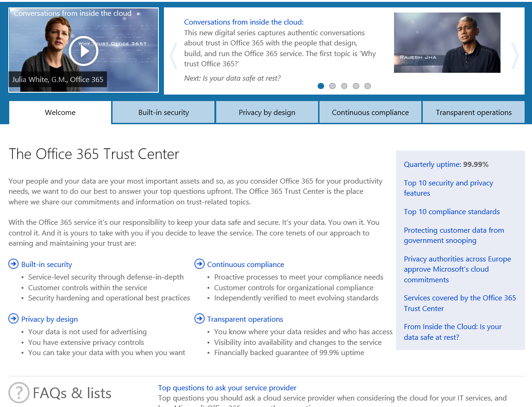The width and height of the screenshot is (532, 407).
Task: Click the Built-in security arrow icon
Action: [13, 264]
